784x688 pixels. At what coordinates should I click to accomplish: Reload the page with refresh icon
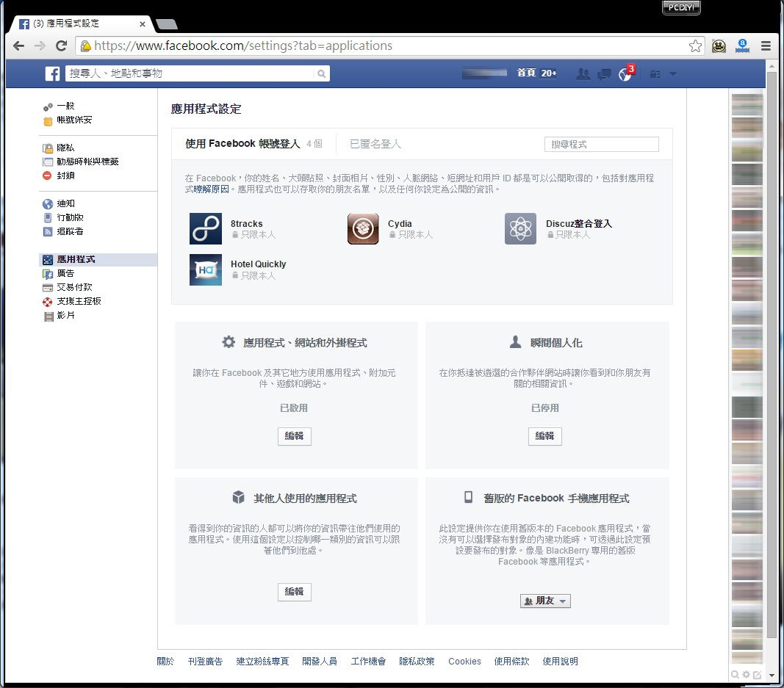click(x=62, y=46)
